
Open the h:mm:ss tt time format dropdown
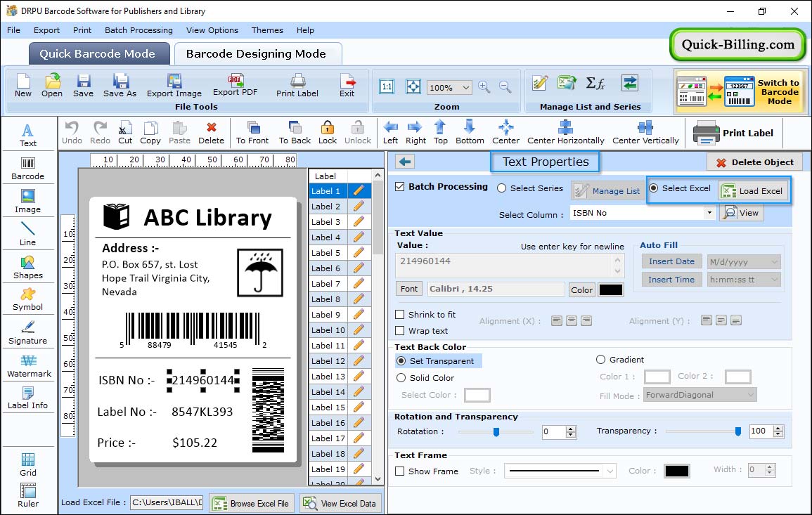pos(743,280)
